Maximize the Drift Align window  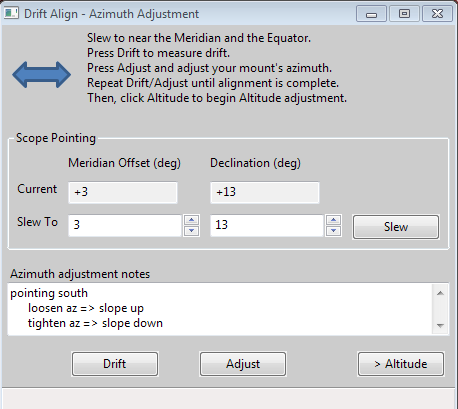pyautogui.click(x=404, y=14)
